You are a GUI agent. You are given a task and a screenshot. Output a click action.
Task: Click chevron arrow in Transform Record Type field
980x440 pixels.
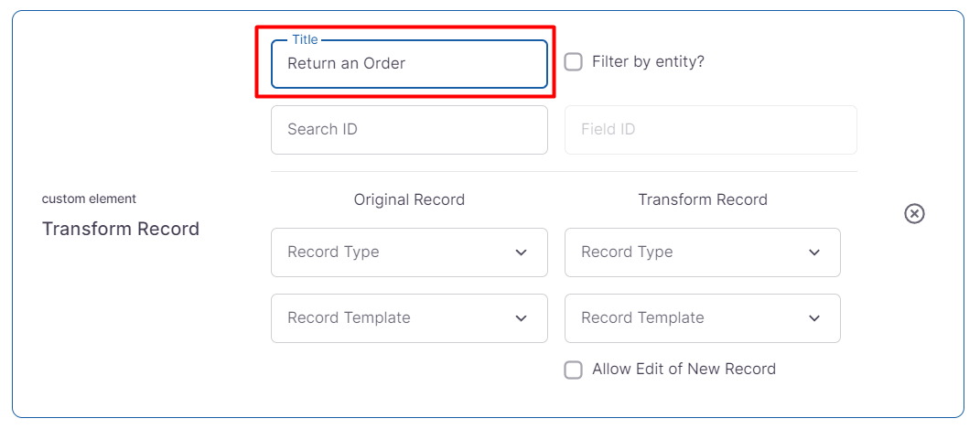tap(814, 252)
